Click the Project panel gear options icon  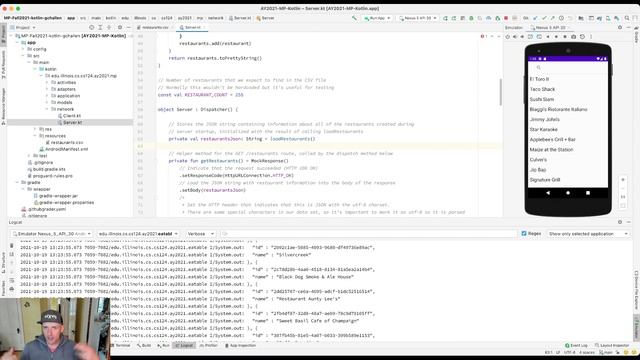(x=120, y=27)
